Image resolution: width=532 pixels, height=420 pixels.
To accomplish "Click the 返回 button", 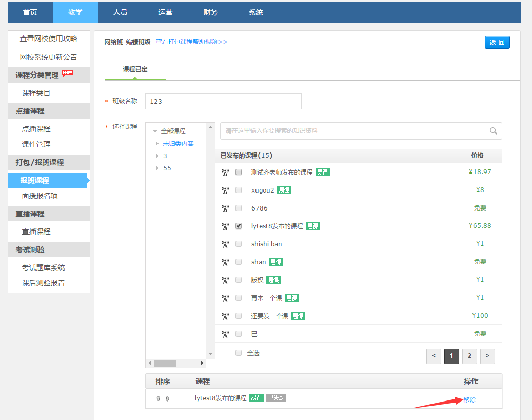I will click(x=497, y=42).
